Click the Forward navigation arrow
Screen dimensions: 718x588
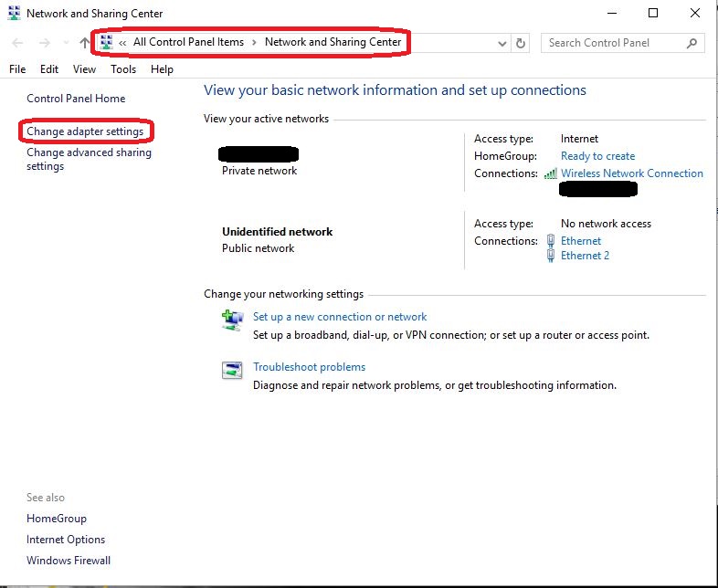(x=45, y=43)
